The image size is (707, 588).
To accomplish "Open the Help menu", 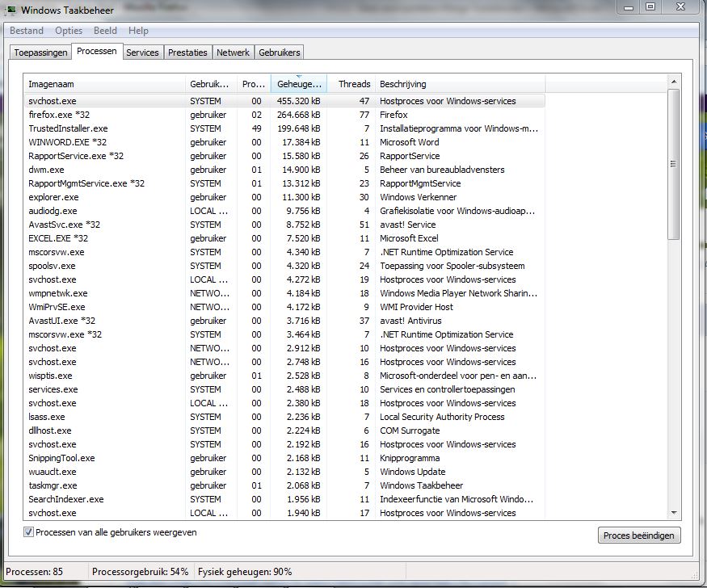I will click(138, 31).
